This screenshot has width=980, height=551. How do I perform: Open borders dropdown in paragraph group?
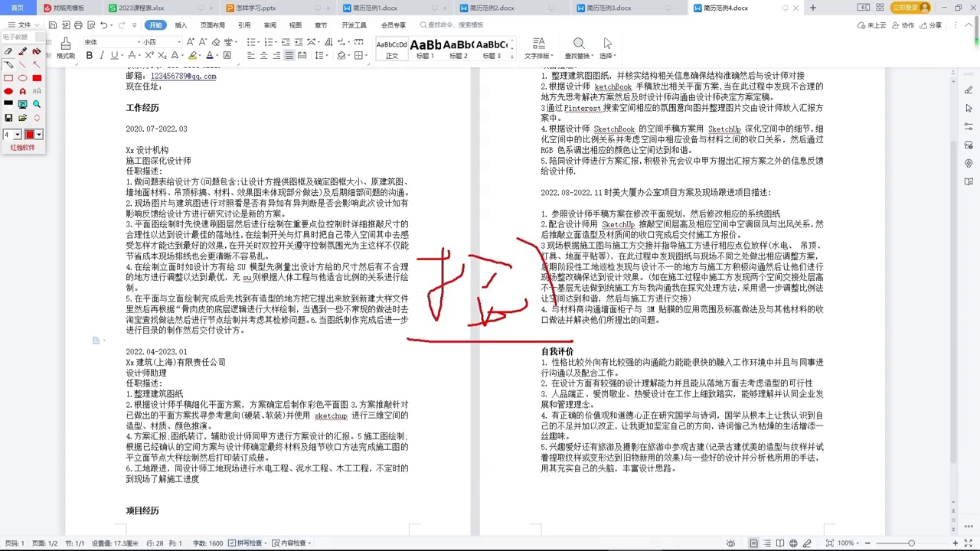point(366,55)
